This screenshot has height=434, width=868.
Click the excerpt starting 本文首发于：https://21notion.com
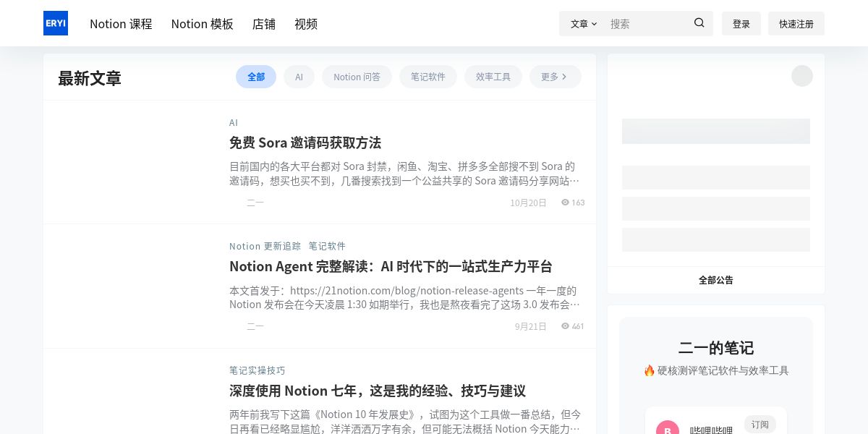click(405, 297)
